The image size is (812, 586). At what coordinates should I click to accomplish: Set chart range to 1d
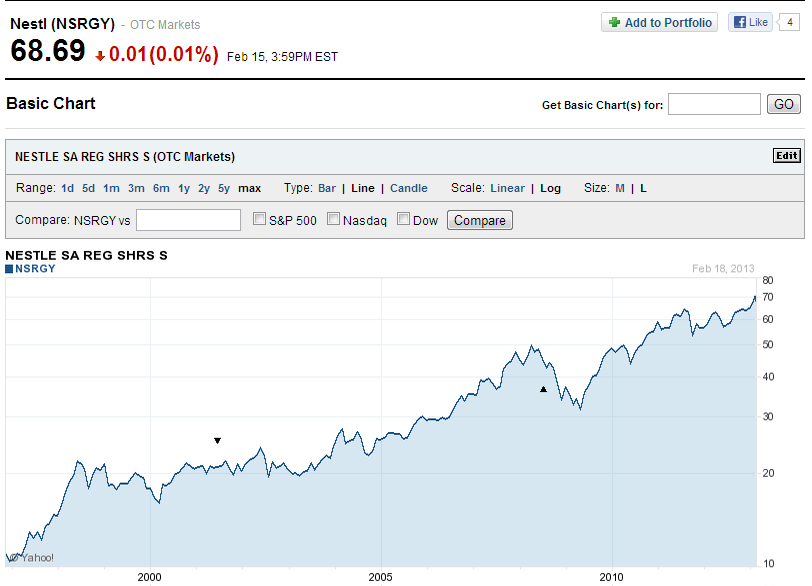point(67,188)
